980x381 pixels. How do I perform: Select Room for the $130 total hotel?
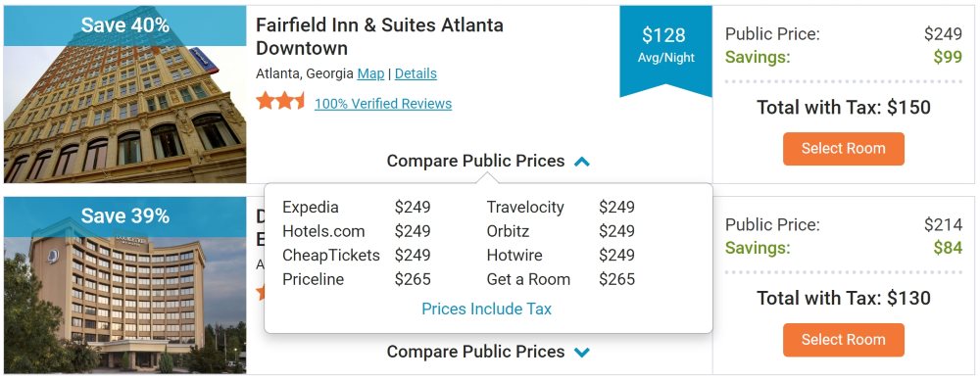(843, 340)
